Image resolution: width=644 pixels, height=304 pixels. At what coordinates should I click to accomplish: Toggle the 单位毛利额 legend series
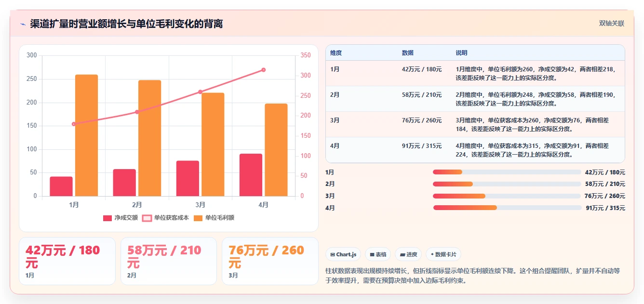tap(214, 218)
